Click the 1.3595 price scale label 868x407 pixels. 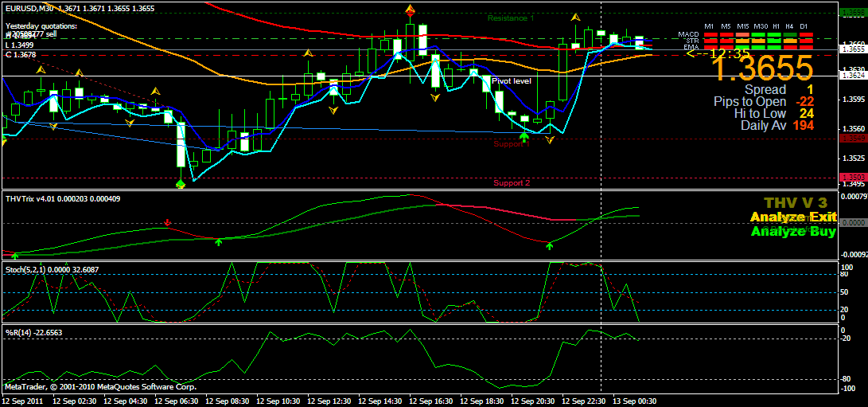853,100
